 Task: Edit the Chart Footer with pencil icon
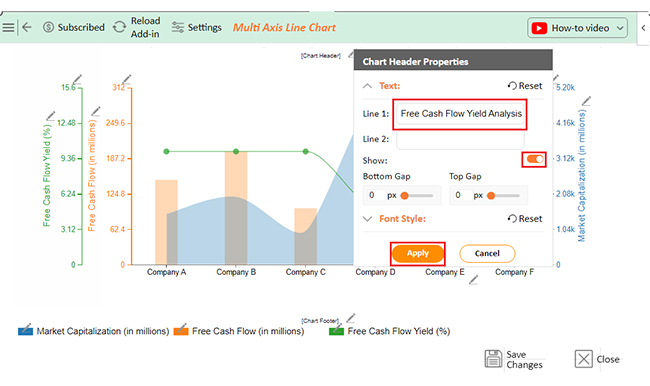(x=351, y=318)
